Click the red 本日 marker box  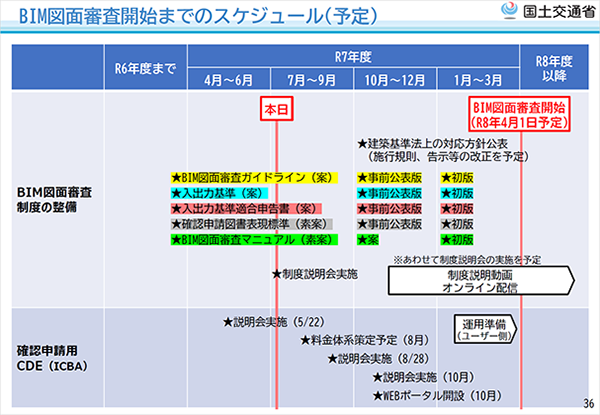point(276,107)
